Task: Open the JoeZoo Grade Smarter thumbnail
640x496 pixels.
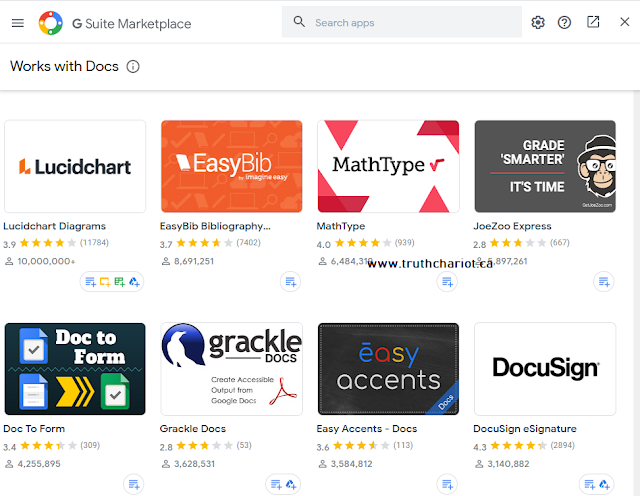Action: click(545, 166)
